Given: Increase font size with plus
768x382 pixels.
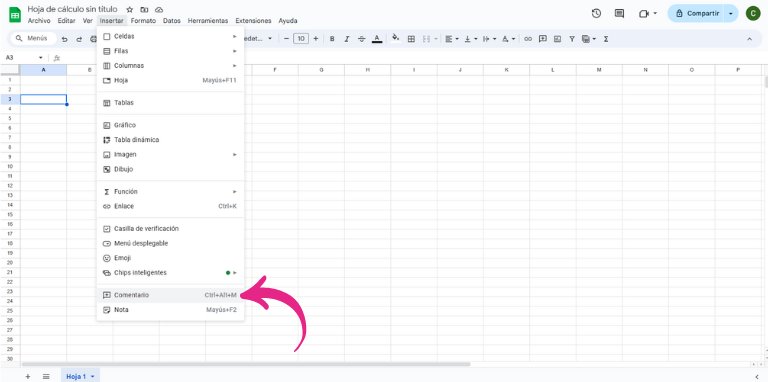Looking at the screenshot, I should coord(316,39).
